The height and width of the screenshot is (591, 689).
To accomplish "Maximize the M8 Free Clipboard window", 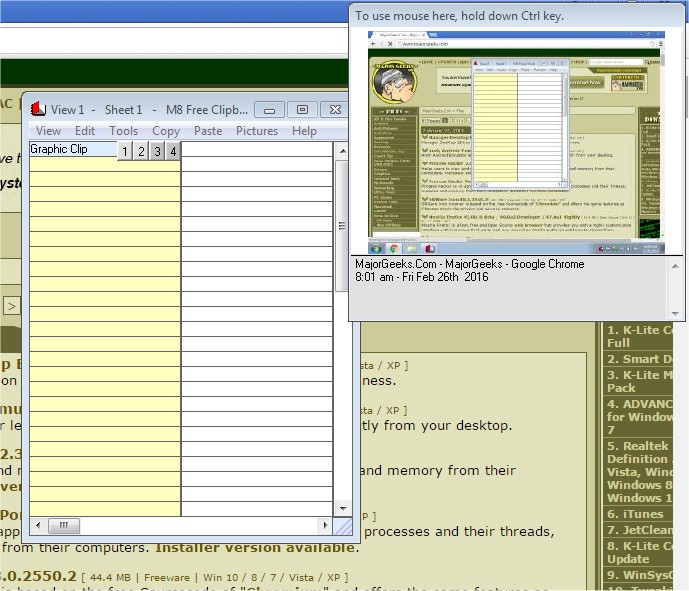I will pyautogui.click(x=302, y=110).
